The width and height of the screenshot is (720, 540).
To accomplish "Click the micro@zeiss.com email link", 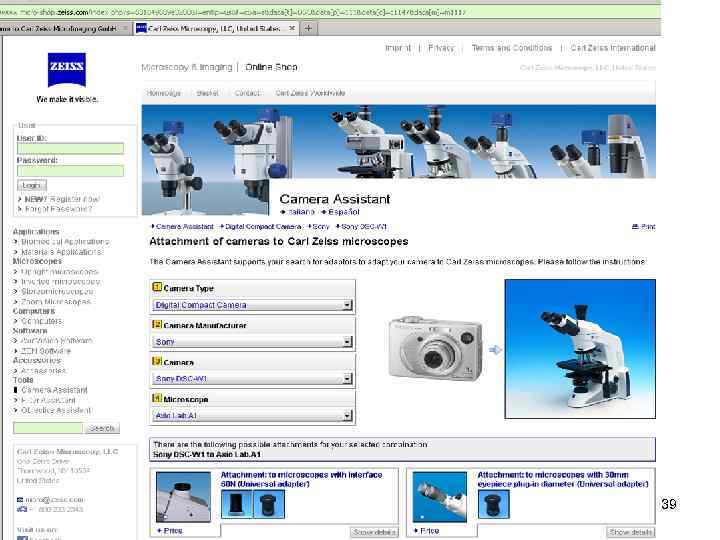I will [x=55, y=500].
